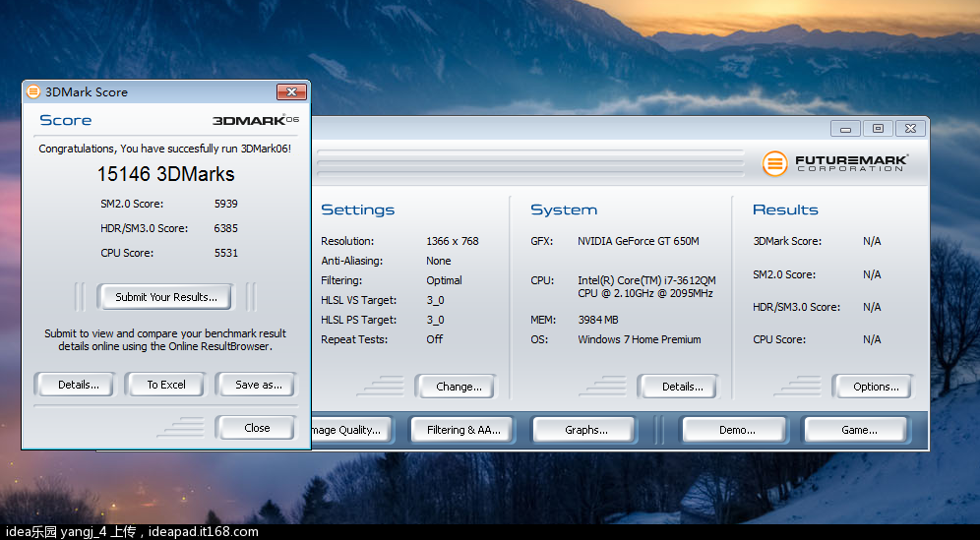Select the SM2.0 Score value 5939
980x540 pixels.
(225, 204)
